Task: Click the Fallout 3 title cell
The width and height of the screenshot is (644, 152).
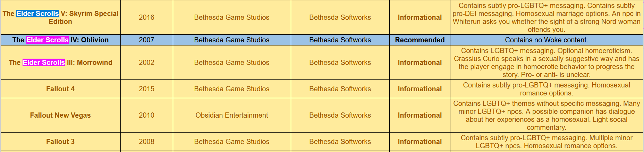Action: click(x=60, y=142)
